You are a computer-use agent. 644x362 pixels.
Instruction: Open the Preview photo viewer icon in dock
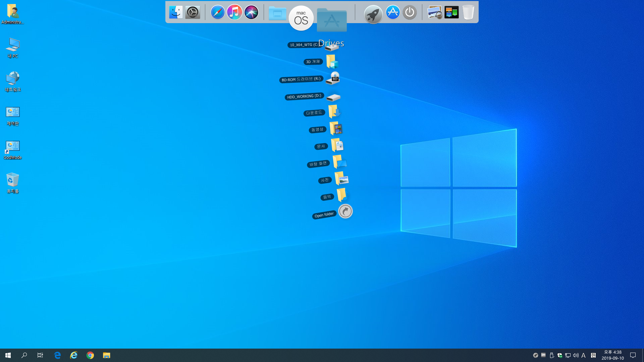click(435, 12)
